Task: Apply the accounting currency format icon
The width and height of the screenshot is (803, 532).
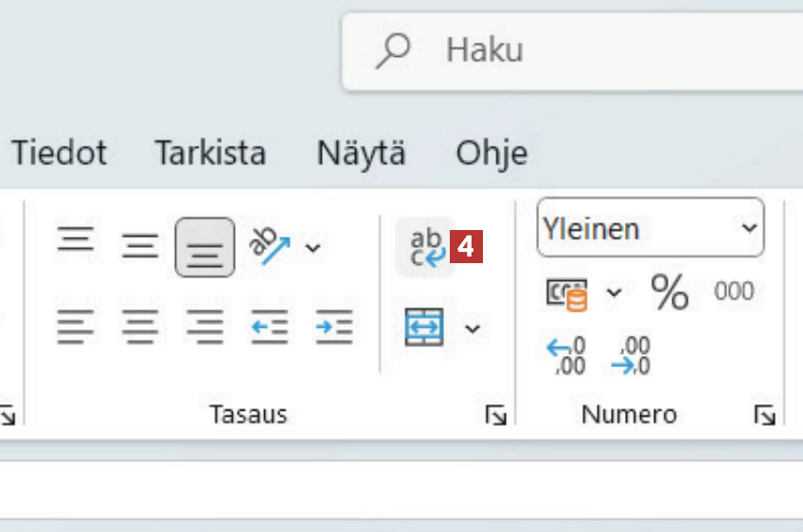Action: click(567, 293)
